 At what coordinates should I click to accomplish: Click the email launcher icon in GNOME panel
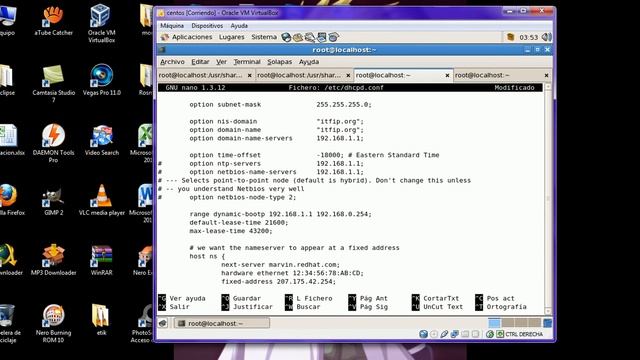coord(298,37)
